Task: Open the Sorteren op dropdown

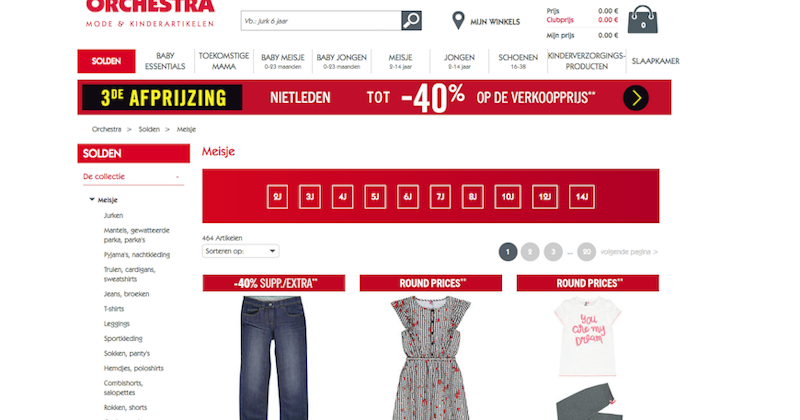Action: (240, 251)
